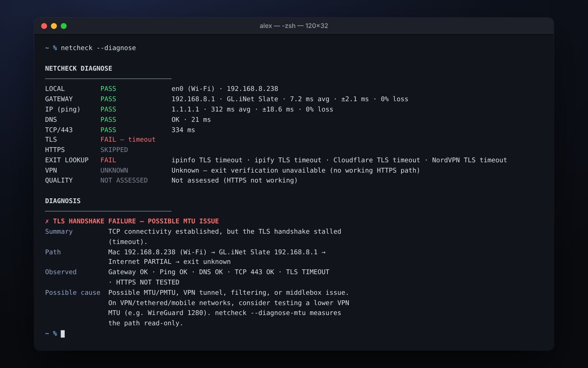
Task: Click the DNS result 'OK · 21 ms'
Action: pos(191,120)
